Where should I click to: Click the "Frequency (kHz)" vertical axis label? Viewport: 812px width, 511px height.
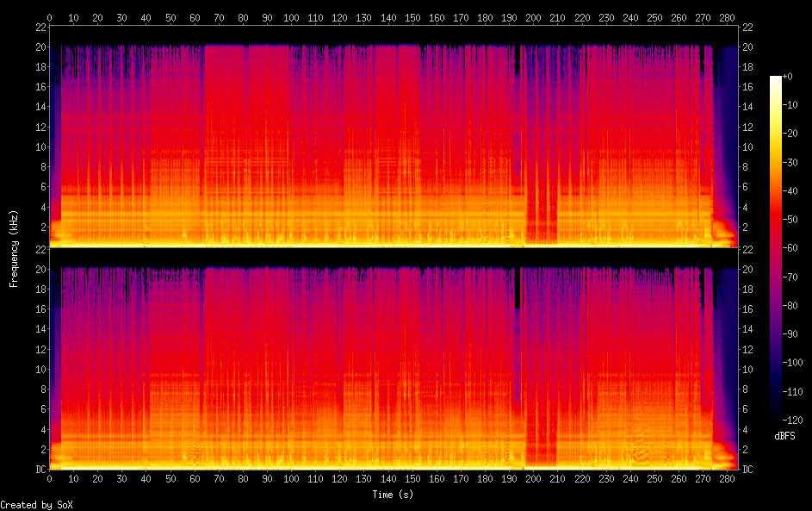click(x=14, y=248)
